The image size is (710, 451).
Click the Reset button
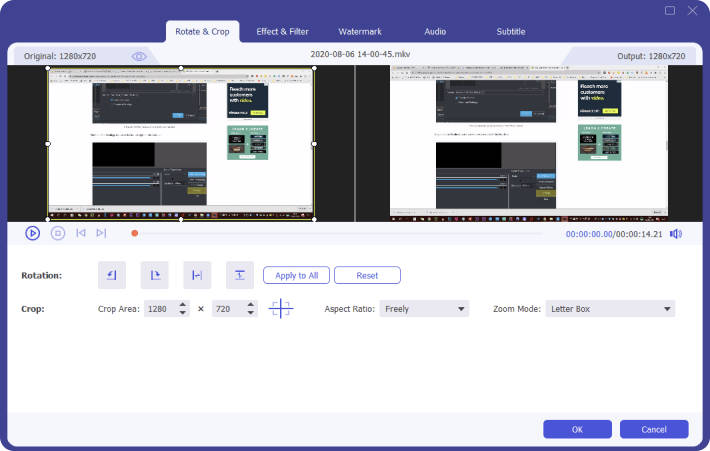[367, 275]
